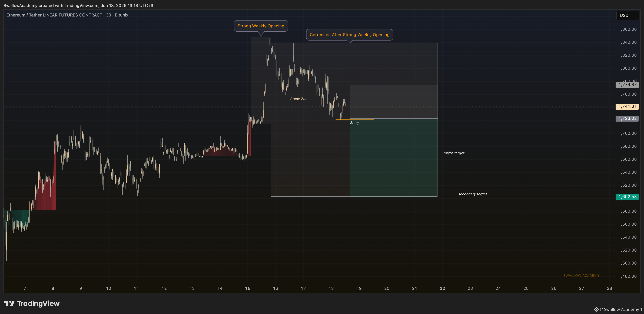Click 1,520.00 on the price axis
644x314 pixels.
[x=628, y=250]
